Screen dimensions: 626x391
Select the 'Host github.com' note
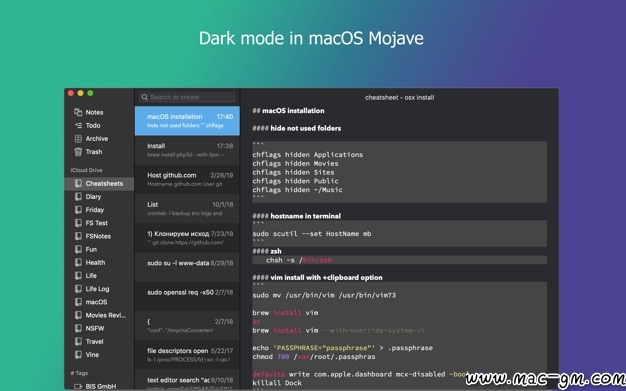click(x=187, y=179)
